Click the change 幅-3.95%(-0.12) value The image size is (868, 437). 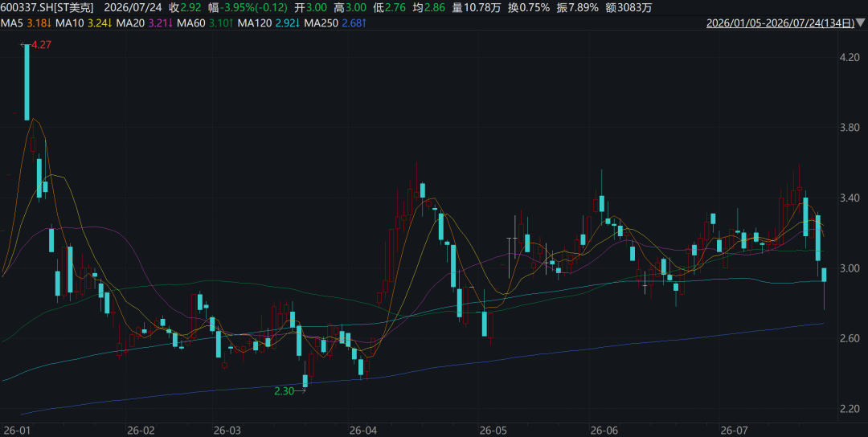coord(248,8)
